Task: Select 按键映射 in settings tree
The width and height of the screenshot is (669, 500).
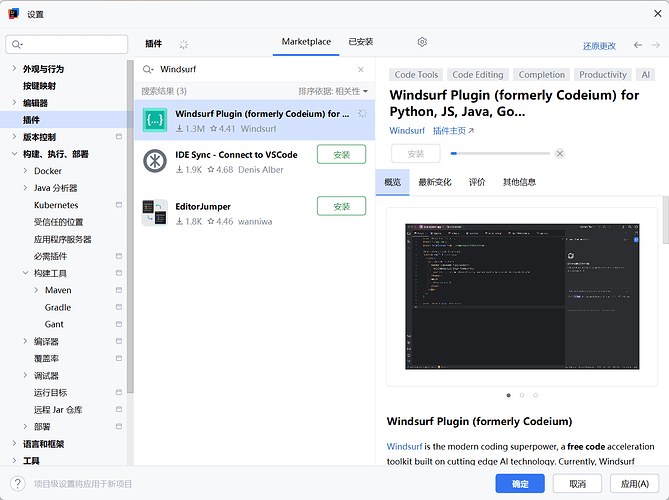Action: 39,86
